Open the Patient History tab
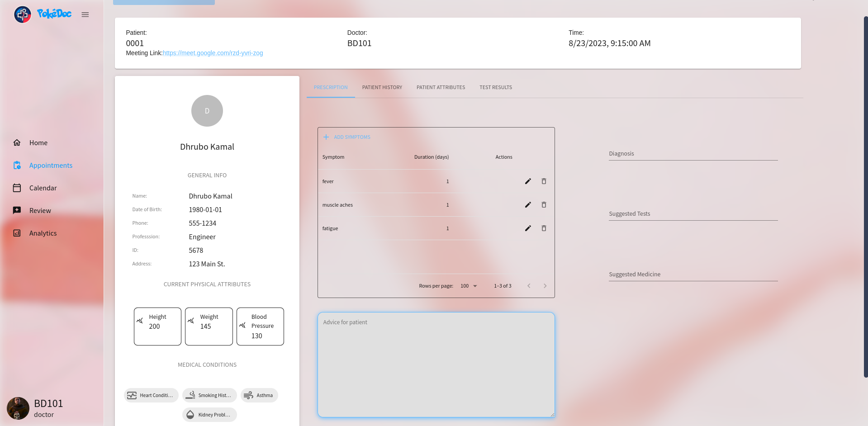Screen dimensions: 868x426 tap(382, 87)
